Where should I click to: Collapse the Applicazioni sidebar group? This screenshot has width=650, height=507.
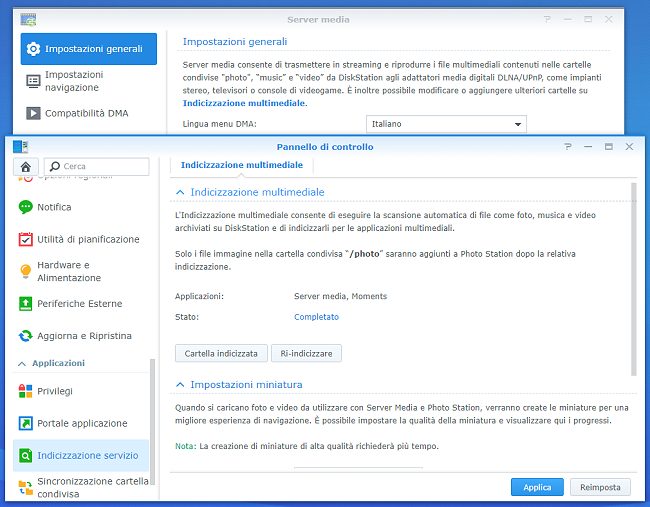point(21,363)
